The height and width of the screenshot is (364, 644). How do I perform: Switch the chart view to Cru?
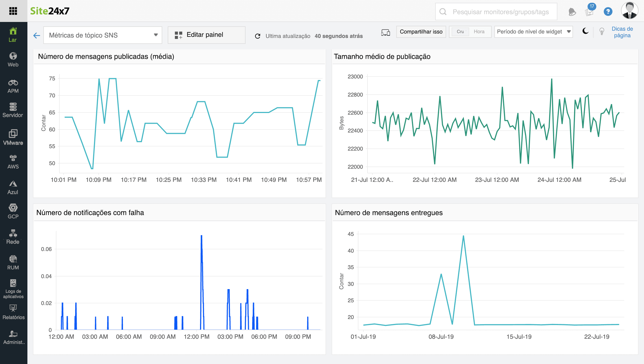click(x=460, y=32)
